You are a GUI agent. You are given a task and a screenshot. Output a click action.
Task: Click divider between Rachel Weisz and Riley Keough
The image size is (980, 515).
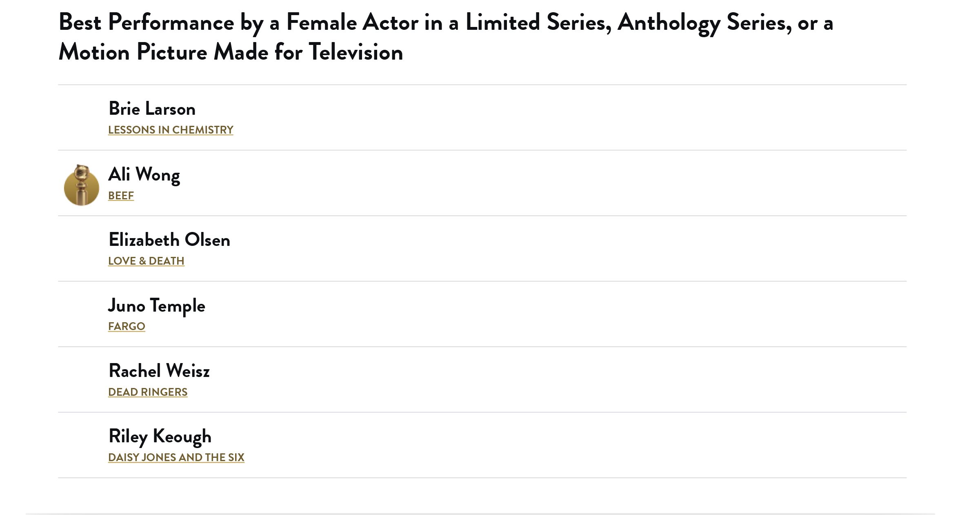(482, 412)
